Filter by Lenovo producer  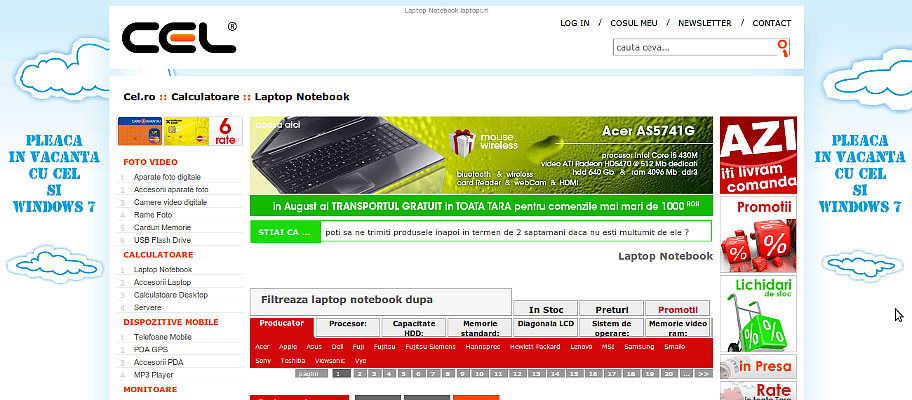tap(581, 347)
